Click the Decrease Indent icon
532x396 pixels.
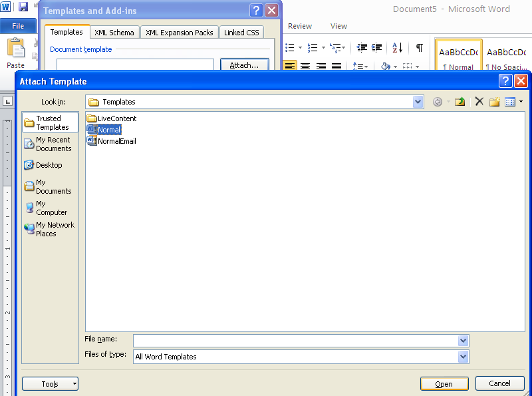[x=362, y=47]
